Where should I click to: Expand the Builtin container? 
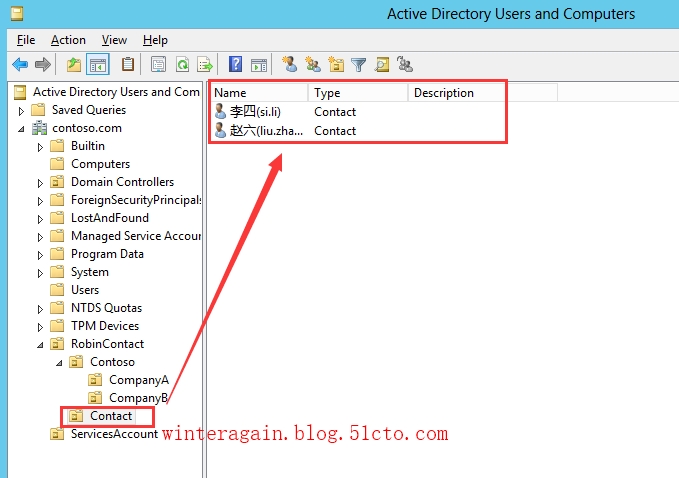pyautogui.click(x=40, y=147)
